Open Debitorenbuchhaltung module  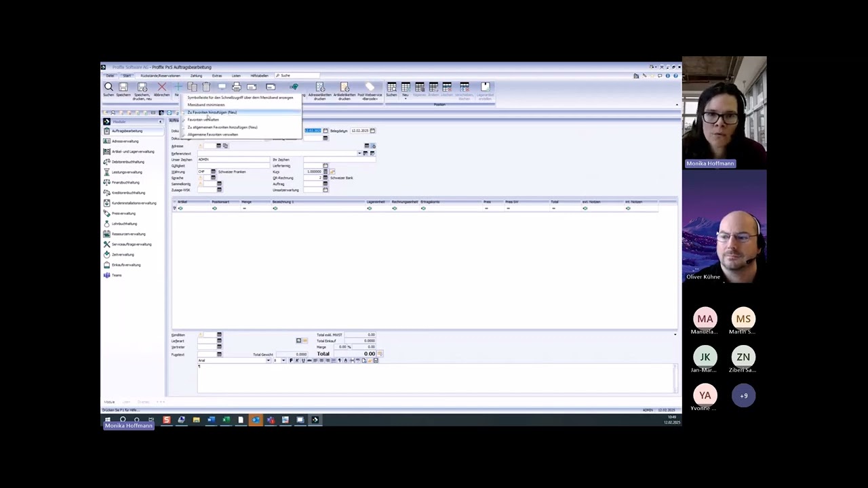coord(133,161)
